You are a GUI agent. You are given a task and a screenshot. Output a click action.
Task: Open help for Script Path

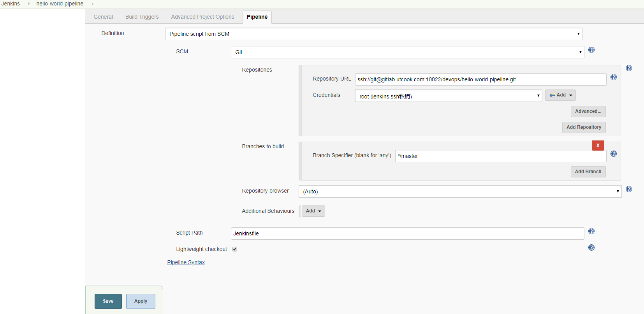[x=591, y=231]
